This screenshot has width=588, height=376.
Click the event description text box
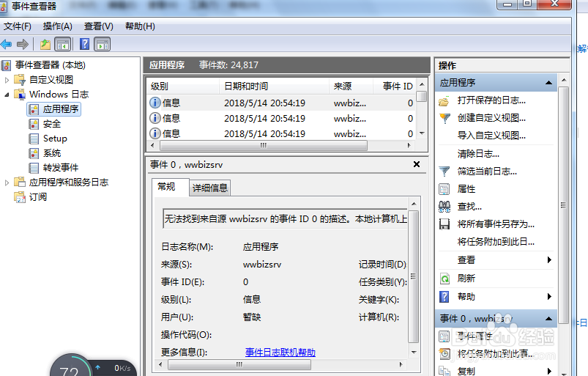(286, 218)
